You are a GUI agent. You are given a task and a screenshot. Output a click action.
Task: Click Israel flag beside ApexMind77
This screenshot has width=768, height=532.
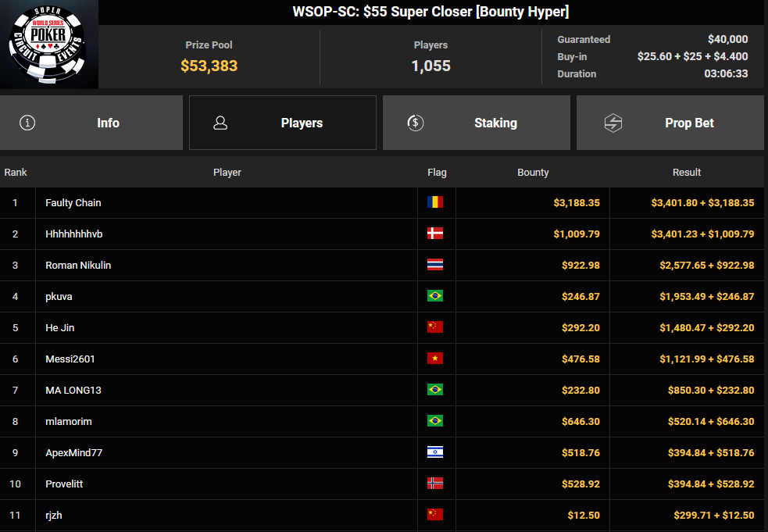pos(435,452)
